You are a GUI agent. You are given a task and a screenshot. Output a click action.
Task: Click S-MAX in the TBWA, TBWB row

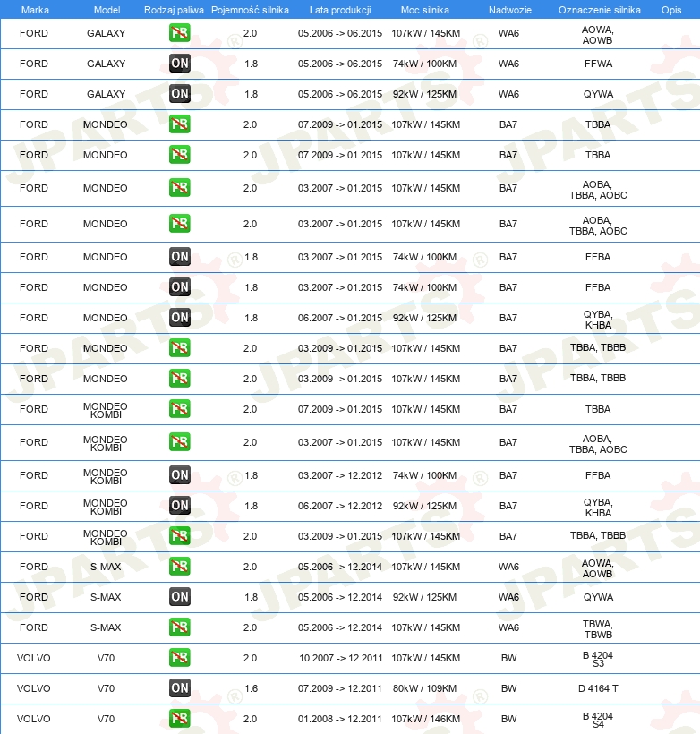pyautogui.click(x=106, y=627)
